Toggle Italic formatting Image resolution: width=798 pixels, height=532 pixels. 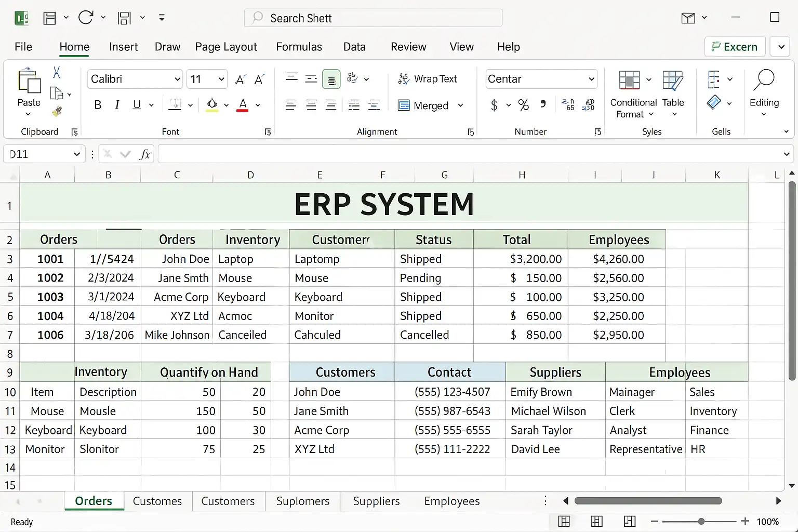pyautogui.click(x=117, y=105)
